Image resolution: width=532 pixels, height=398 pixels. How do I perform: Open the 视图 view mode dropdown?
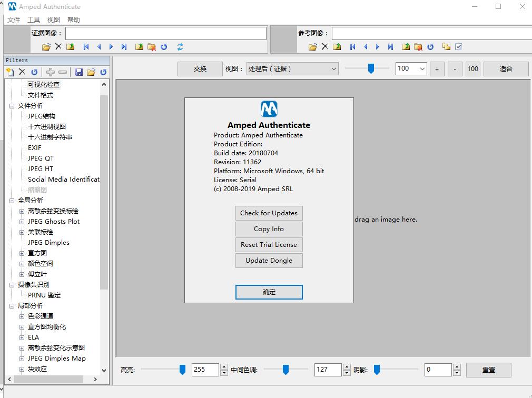[x=333, y=68]
